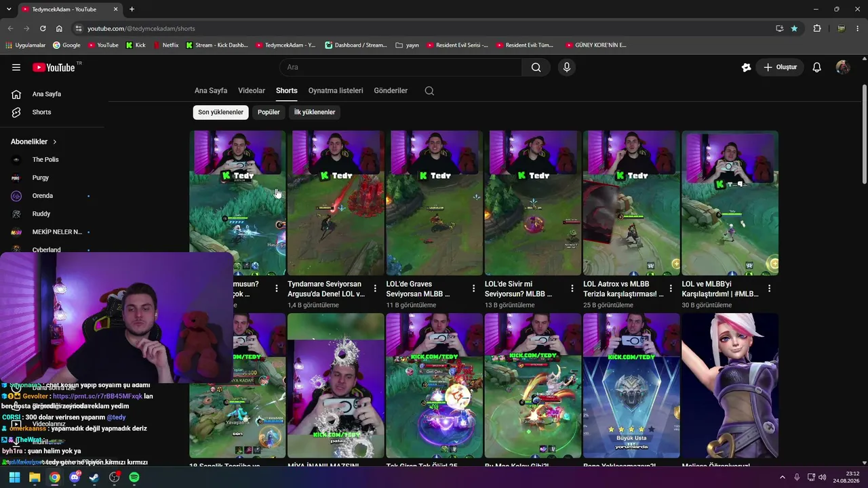Screen dimensions: 868x488
Task: Open a new browser tab
Action: [x=132, y=9]
